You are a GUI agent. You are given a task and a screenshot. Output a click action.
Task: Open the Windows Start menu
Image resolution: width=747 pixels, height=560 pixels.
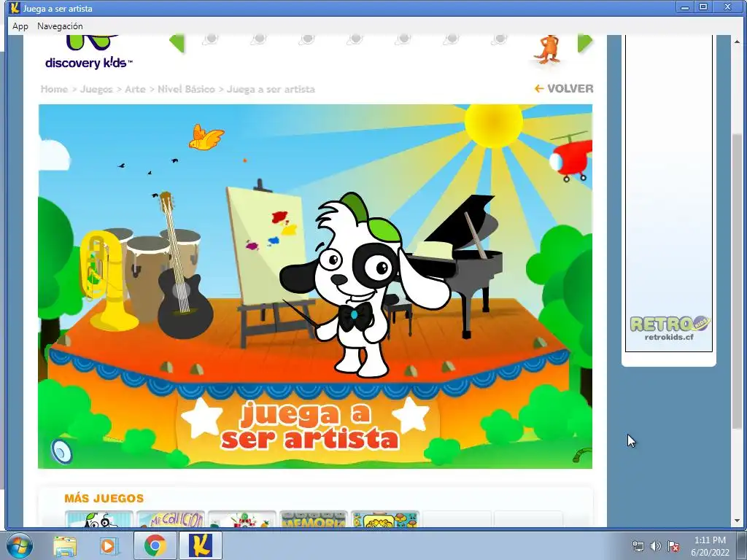(20, 545)
